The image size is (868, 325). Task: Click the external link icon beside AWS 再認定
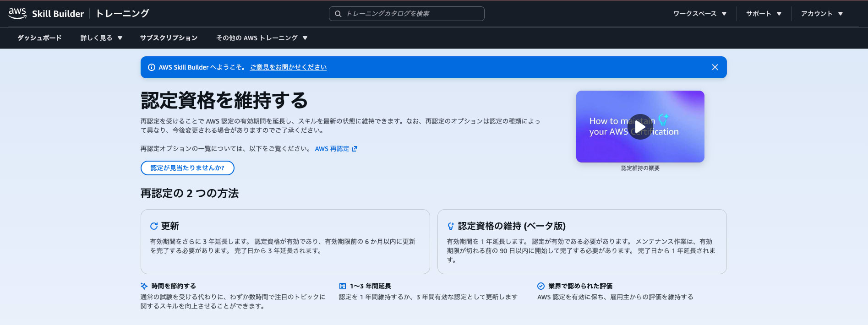pyautogui.click(x=355, y=149)
